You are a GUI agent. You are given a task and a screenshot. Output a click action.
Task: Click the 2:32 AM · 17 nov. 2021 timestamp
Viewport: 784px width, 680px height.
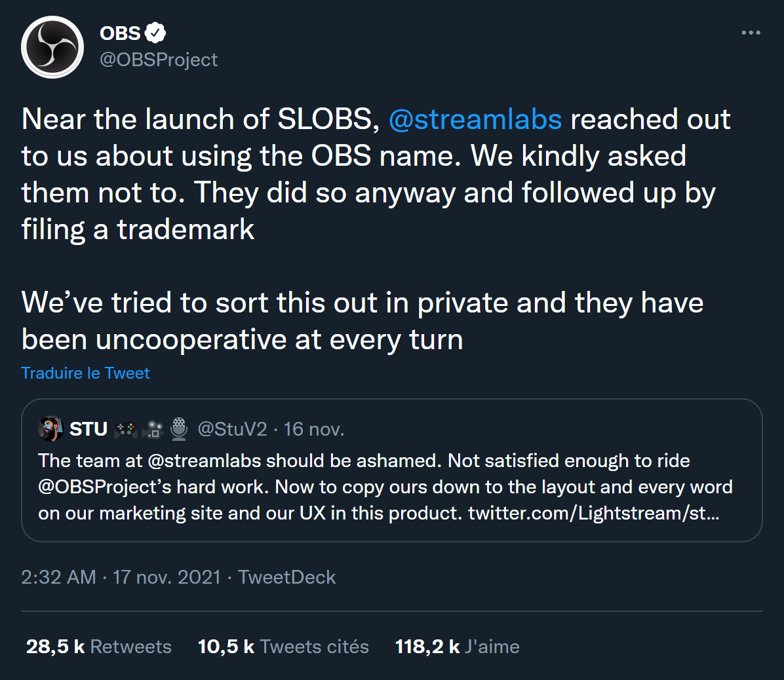121,577
